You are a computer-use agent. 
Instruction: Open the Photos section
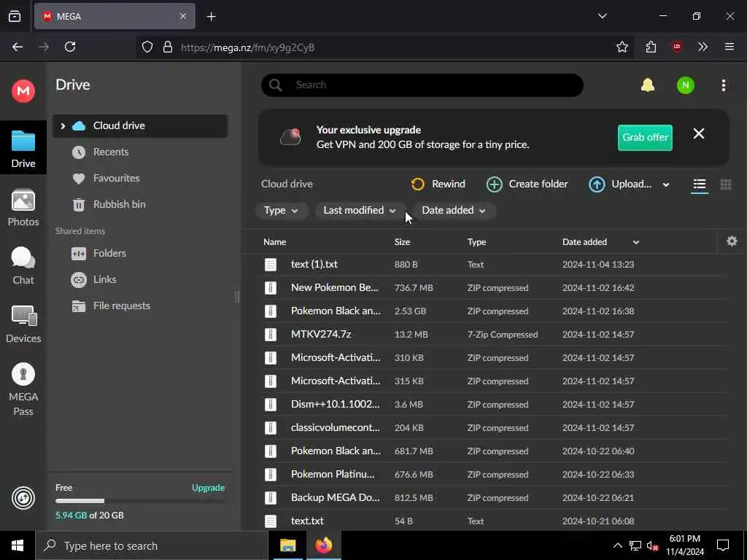pos(23,208)
